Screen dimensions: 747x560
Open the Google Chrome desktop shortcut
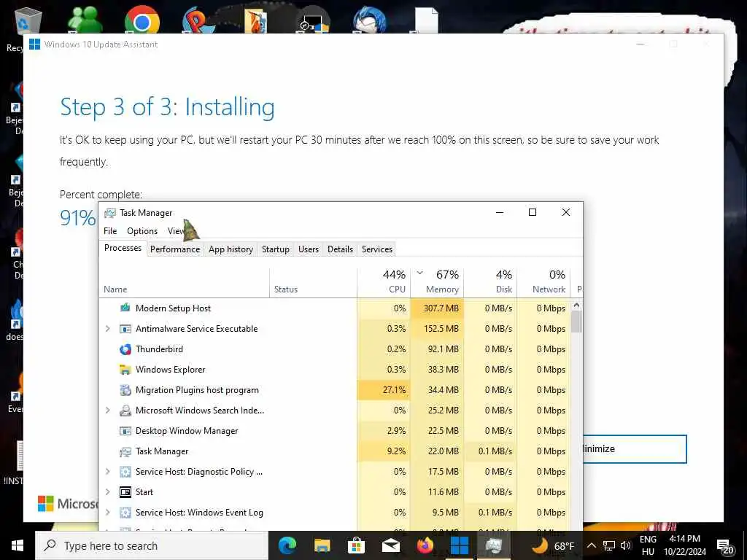[x=142, y=21]
